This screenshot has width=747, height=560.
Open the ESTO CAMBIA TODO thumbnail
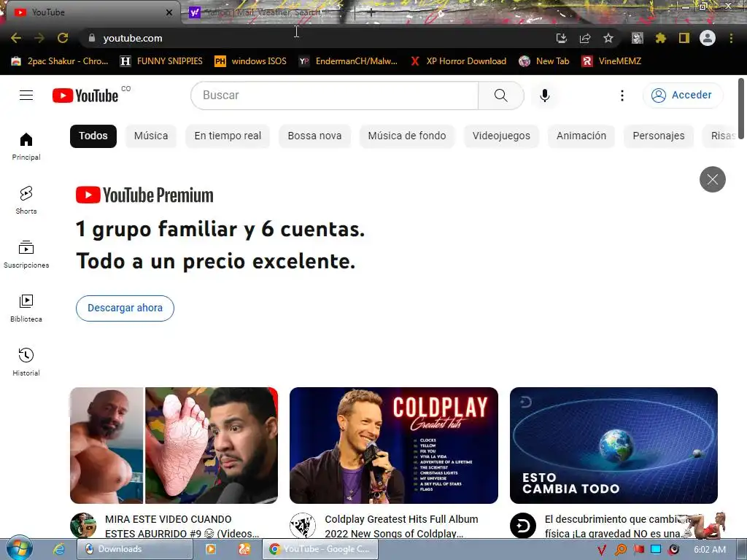(x=614, y=446)
